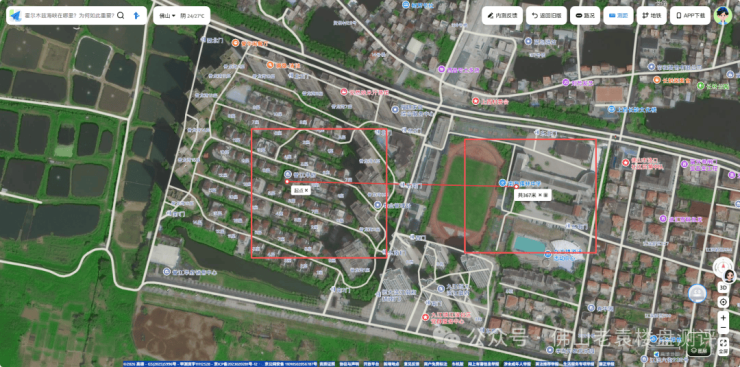
Task: Toggle the 测距 distance measuring tool
Action: pyautogui.click(x=618, y=16)
